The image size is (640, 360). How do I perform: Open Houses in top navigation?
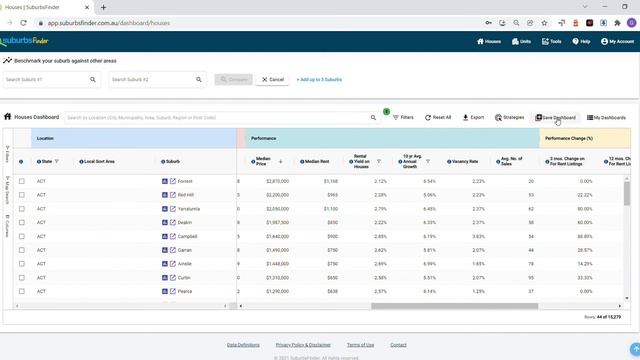tap(489, 41)
